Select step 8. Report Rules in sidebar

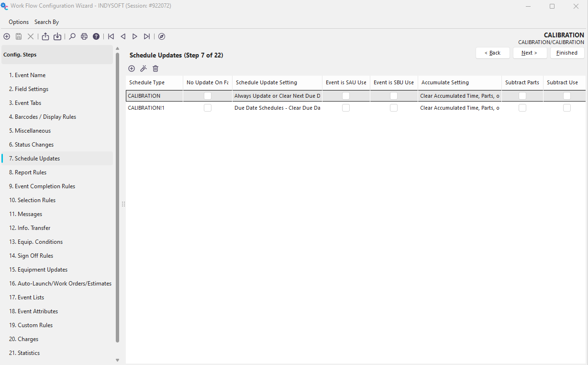click(x=28, y=172)
